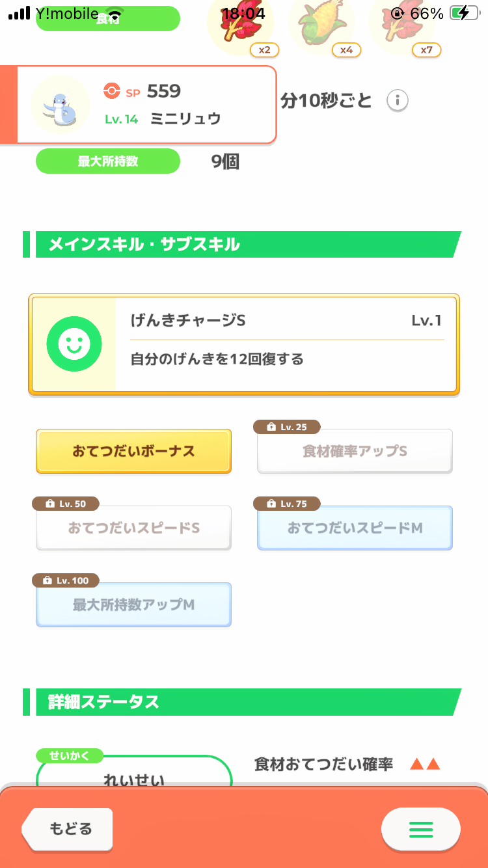Tap the locked 最大所持数アップM sub skill

click(133, 605)
